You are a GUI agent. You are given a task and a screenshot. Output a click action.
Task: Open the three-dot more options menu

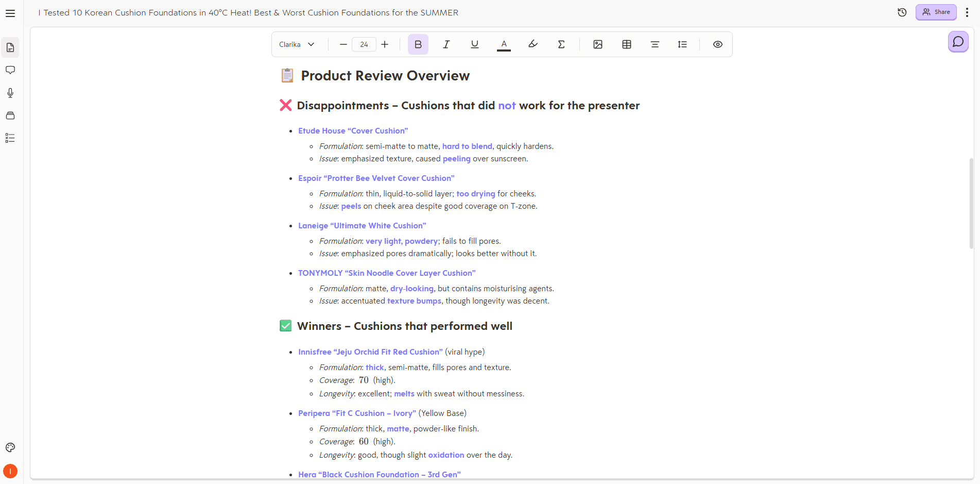pos(967,12)
